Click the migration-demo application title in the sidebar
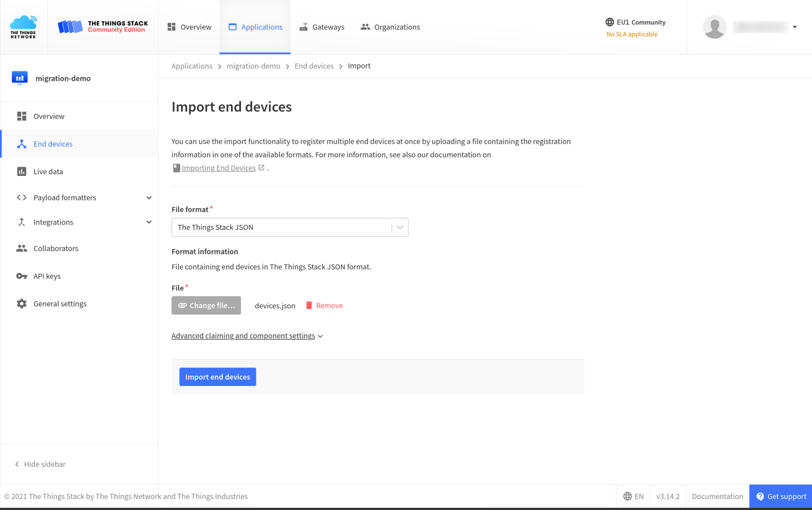 click(x=63, y=79)
